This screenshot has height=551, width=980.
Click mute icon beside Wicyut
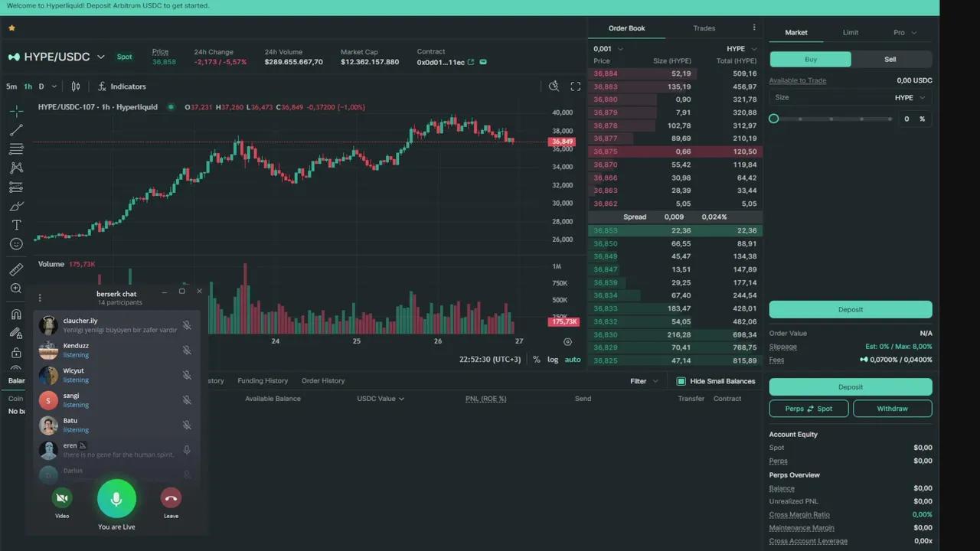click(x=187, y=375)
